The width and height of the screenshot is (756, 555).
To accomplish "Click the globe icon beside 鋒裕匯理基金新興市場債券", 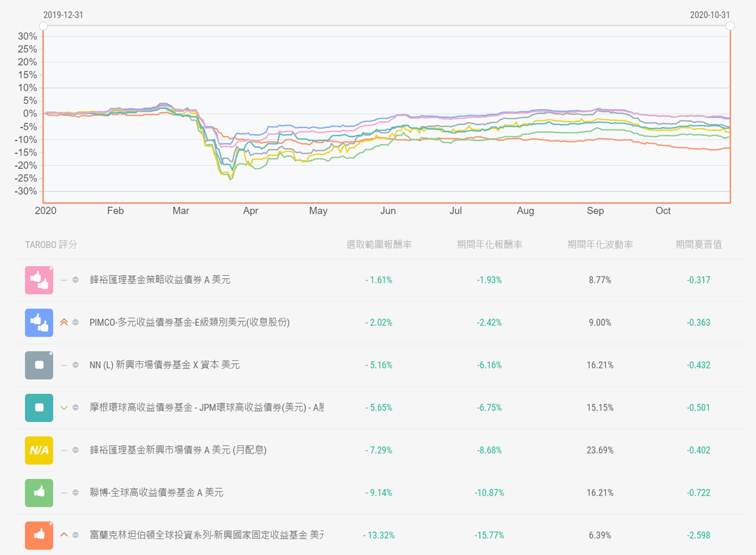I will (x=75, y=450).
